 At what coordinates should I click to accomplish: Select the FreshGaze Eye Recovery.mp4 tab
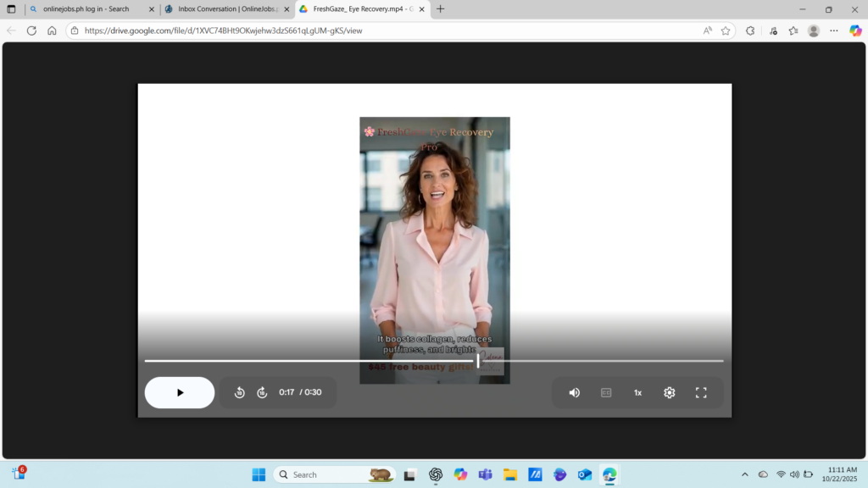click(363, 8)
